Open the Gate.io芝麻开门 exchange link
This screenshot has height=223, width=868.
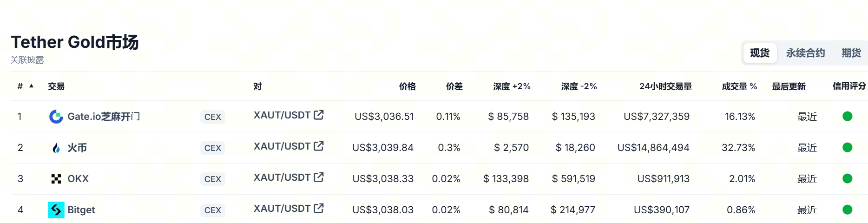tap(104, 117)
